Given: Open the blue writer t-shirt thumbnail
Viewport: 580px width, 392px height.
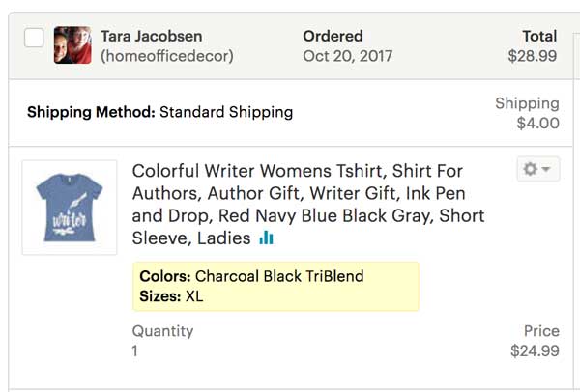Looking at the screenshot, I should [70, 208].
